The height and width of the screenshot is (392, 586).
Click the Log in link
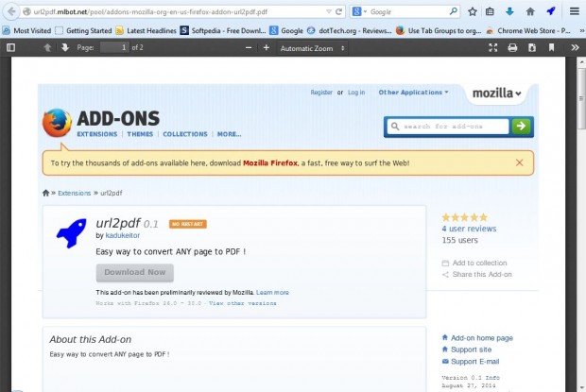click(x=356, y=93)
